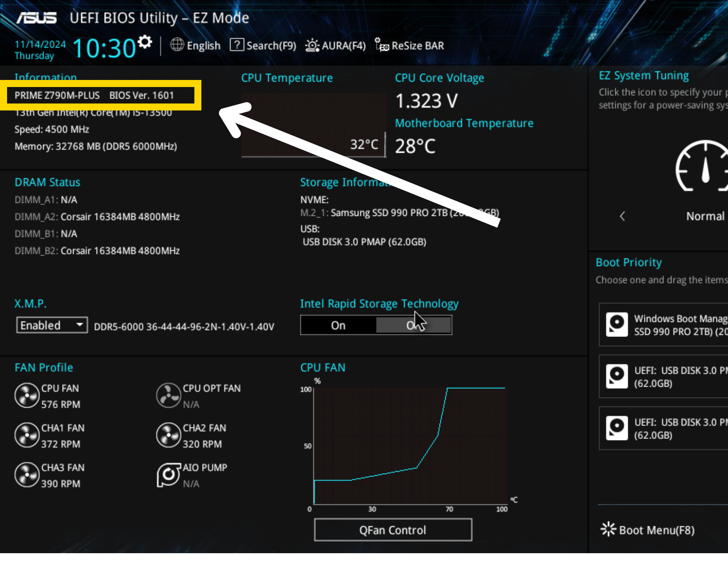728x588 pixels.
Task: Open the X.M.P. Enabled dropdown
Action: (52, 325)
